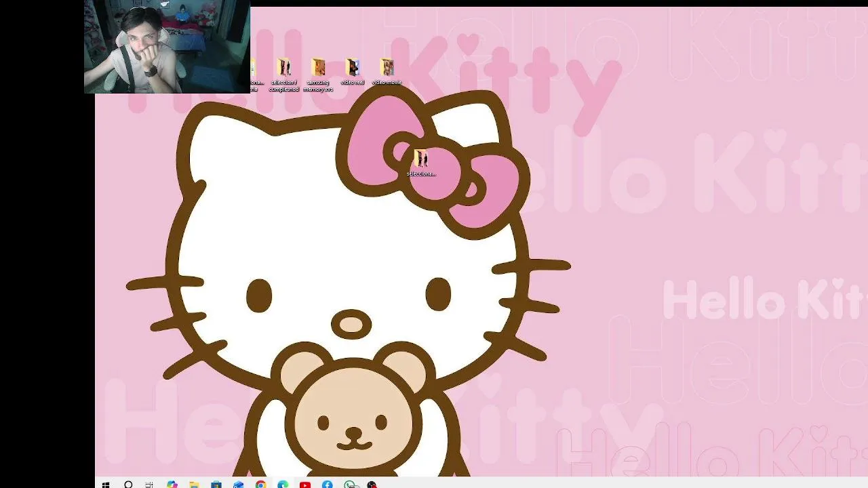Open the Windows Start menu
Viewport: 868px width, 488px height.
coord(106,485)
